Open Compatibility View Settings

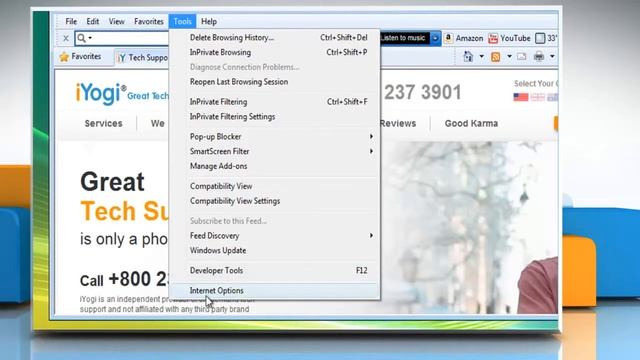[274, 201]
